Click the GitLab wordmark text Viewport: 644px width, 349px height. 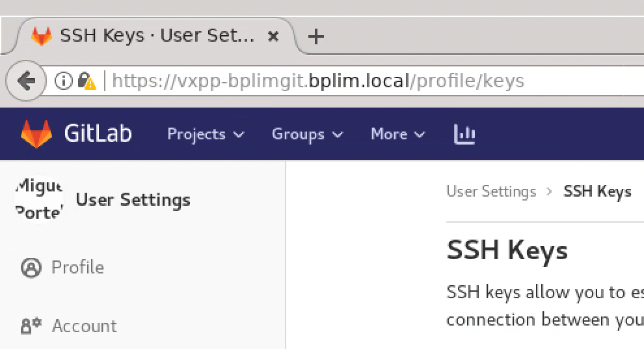pyautogui.click(x=98, y=134)
